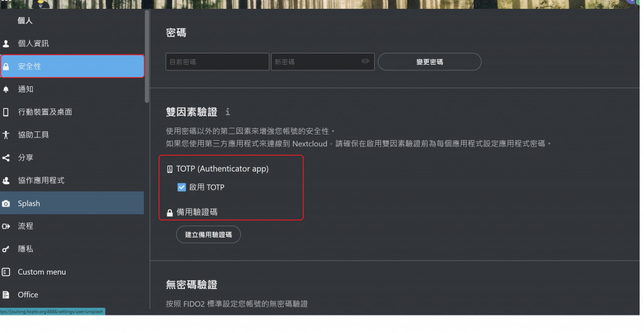Image resolution: width=644 pixels, height=333 pixels.
Task: Click the 建立備用驗證碼 button
Action: pos(208,234)
